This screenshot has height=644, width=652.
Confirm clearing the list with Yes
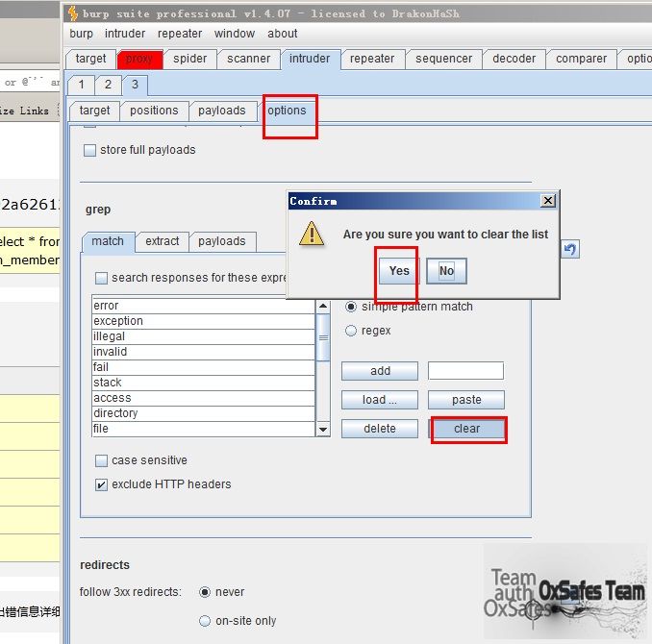point(399,271)
